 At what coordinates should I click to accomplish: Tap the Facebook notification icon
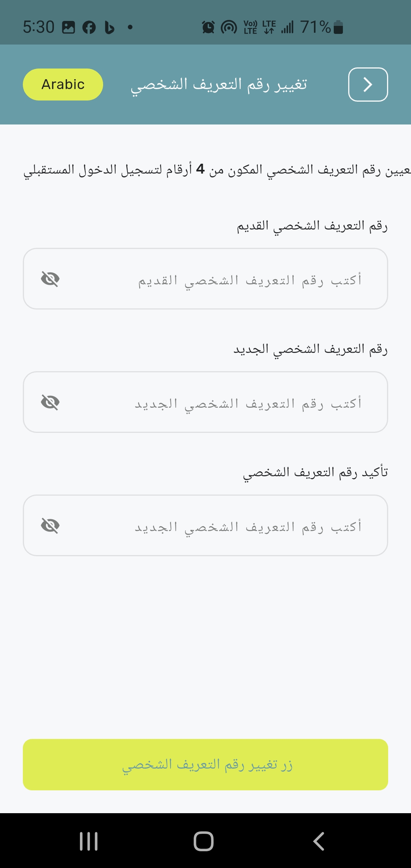pos(89,27)
